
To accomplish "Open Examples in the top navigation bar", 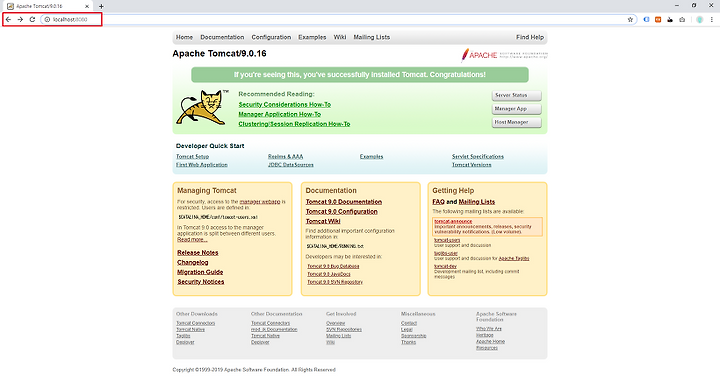I will [312, 37].
